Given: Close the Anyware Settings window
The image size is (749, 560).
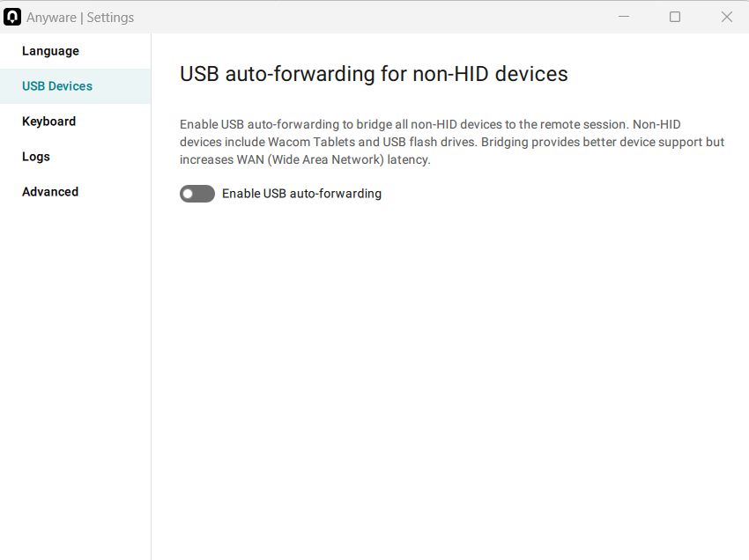Looking at the screenshot, I should click(x=726, y=17).
